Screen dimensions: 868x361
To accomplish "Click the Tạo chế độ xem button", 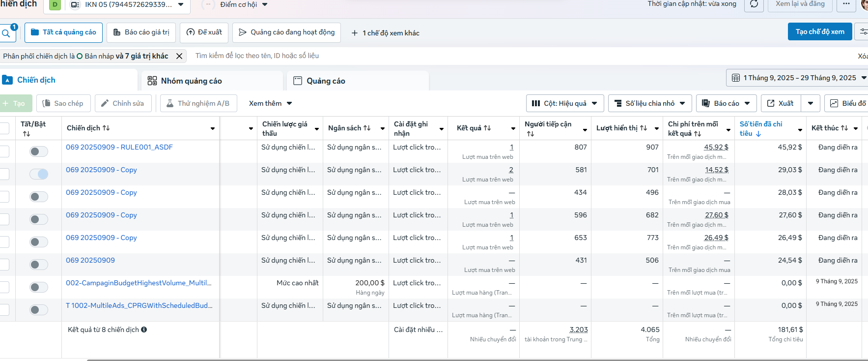I will (x=820, y=31).
